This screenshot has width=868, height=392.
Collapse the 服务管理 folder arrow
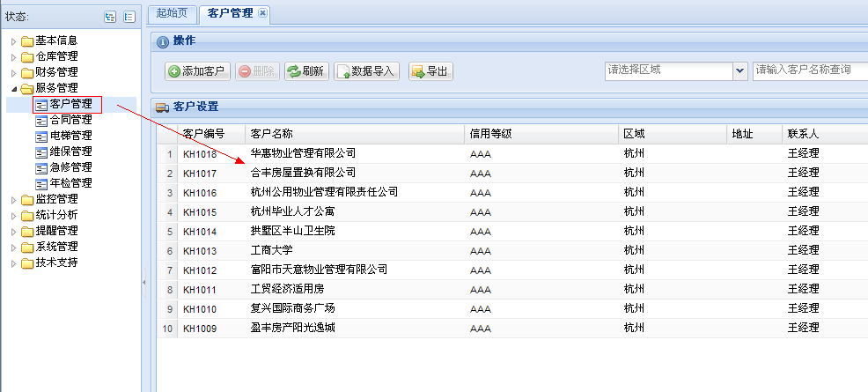click(14, 89)
